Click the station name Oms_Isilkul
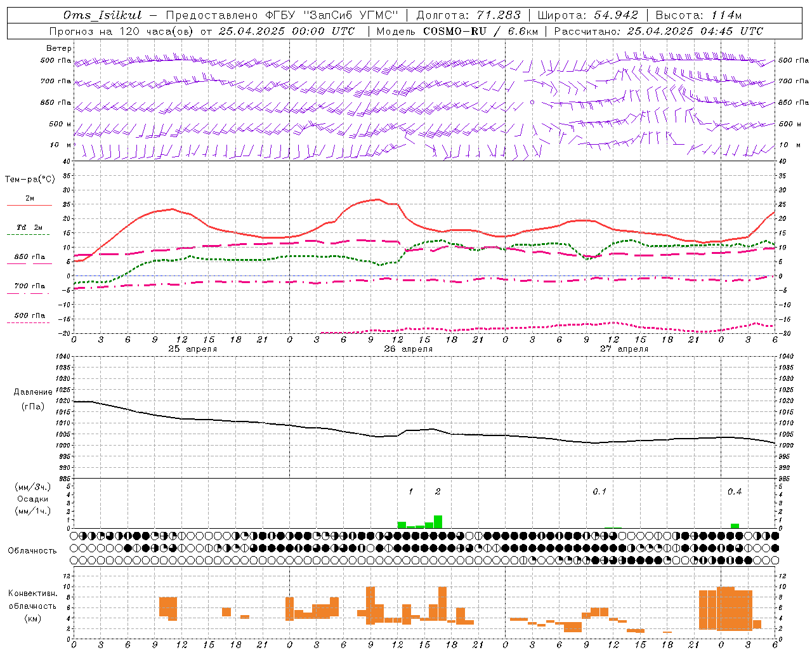812x650 pixels. click(103, 15)
